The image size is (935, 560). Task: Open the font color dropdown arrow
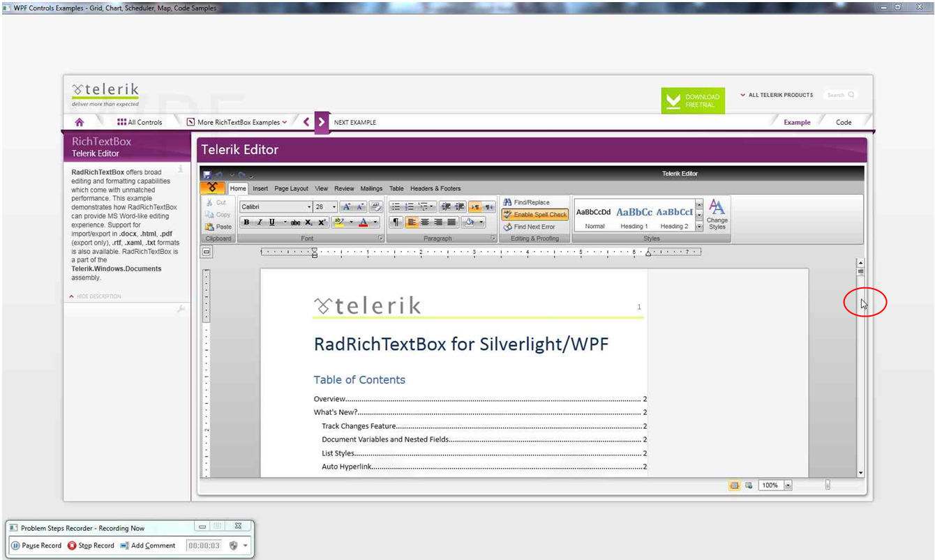point(375,222)
